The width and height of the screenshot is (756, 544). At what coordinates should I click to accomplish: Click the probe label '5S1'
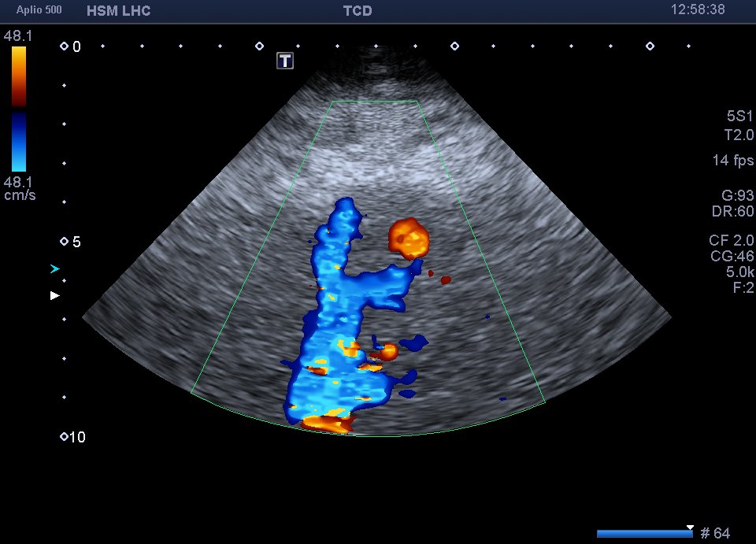(739, 117)
